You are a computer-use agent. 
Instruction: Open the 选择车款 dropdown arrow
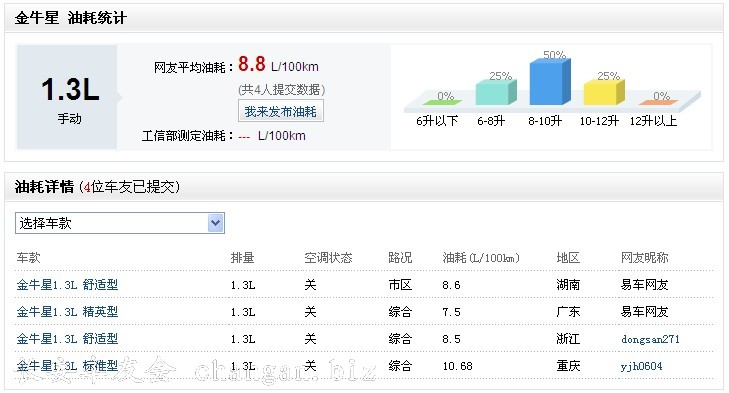(216, 223)
